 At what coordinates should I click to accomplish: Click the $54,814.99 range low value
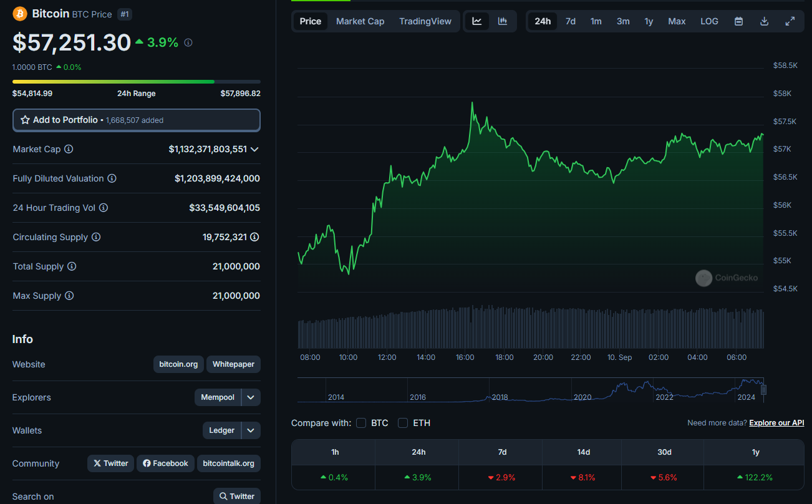[32, 94]
